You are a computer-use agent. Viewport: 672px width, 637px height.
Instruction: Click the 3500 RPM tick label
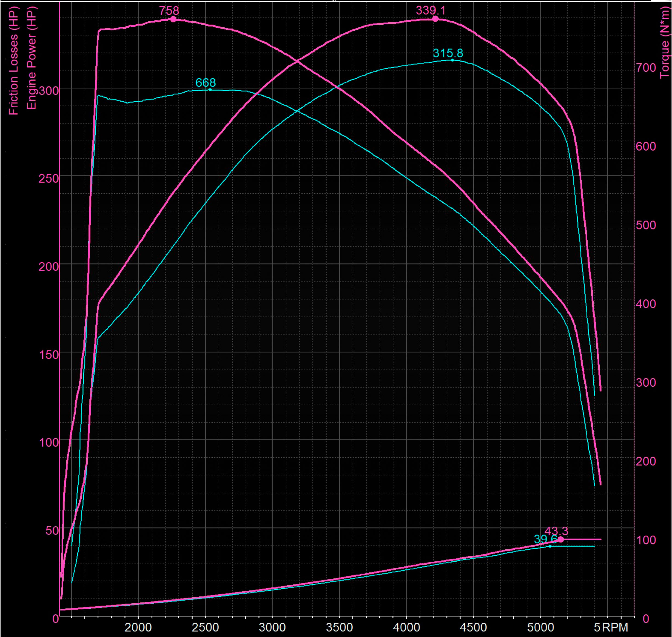click(339, 627)
